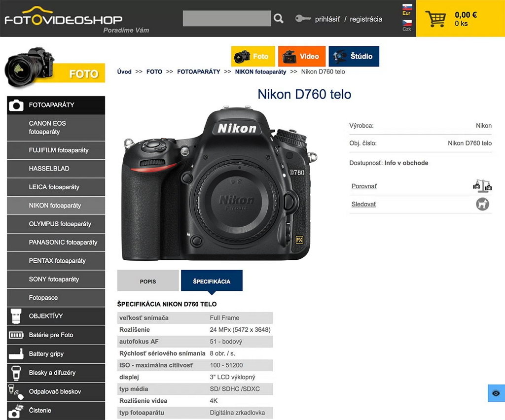Switch to the POPIS tab
The height and width of the screenshot is (420, 505).
point(147,280)
